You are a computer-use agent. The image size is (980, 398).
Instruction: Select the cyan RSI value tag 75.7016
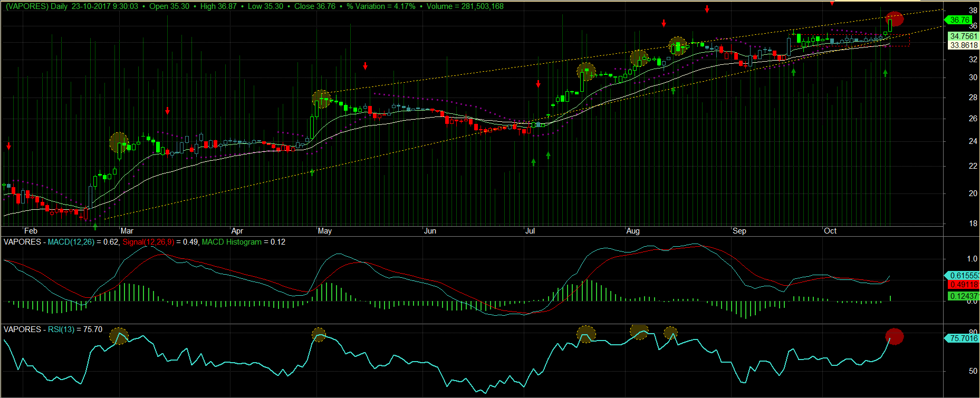point(963,338)
